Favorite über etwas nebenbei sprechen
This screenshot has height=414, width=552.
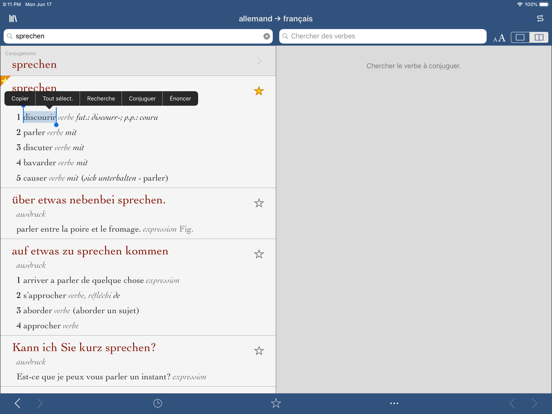tap(259, 203)
